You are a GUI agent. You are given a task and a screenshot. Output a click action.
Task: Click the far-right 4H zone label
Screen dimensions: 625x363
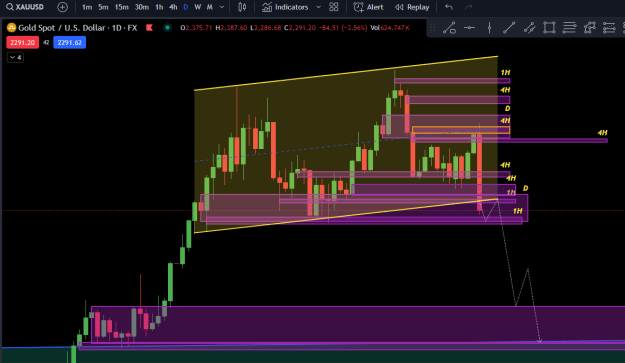[602, 133]
